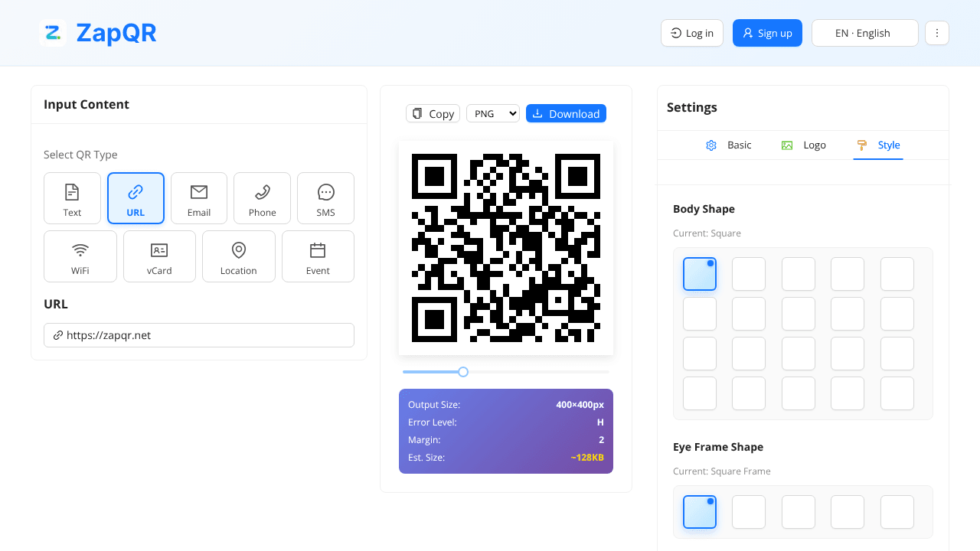The width and height of the screenshot is (980, 551).
Task: Select the Text QR type
Action: [x=72, y=198]
